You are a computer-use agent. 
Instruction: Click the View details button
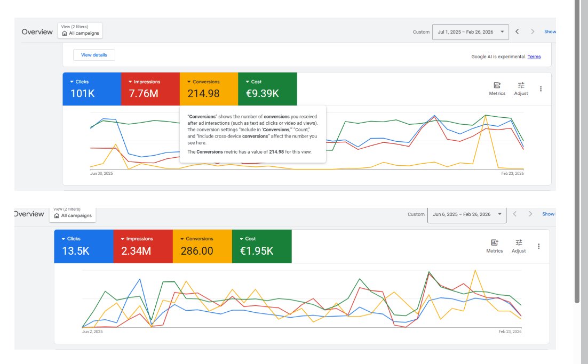(x=94, y=55)
